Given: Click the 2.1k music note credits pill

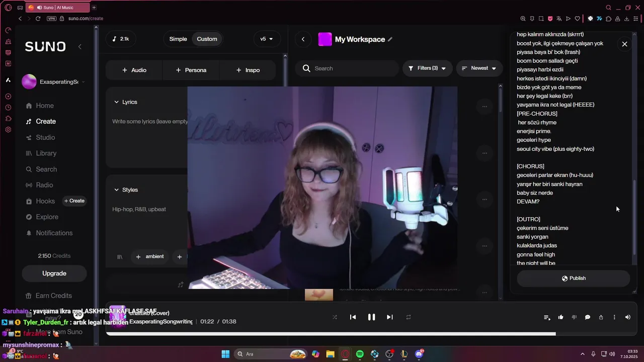Looking at the screenshot, I should [x=121, y=39].
